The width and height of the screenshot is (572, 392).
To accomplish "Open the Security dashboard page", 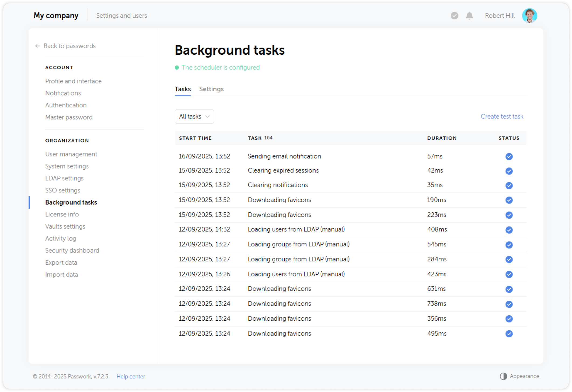I will click(72, 250).
